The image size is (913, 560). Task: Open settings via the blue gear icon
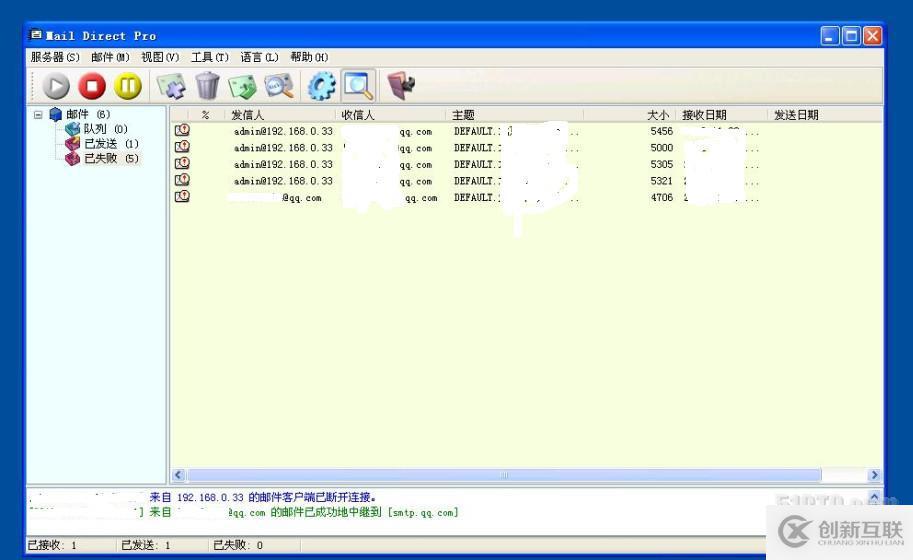[x=321, y=86]
